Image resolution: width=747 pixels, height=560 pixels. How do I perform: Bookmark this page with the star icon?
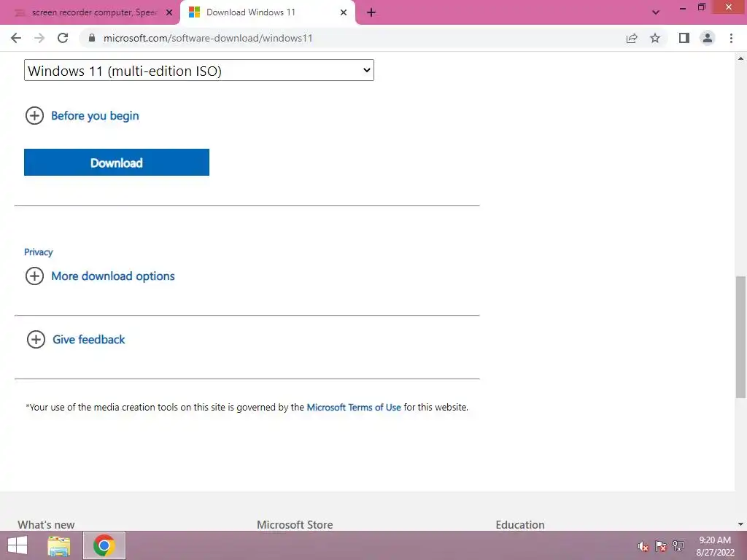pyautogui.click(x=655, y=38)
